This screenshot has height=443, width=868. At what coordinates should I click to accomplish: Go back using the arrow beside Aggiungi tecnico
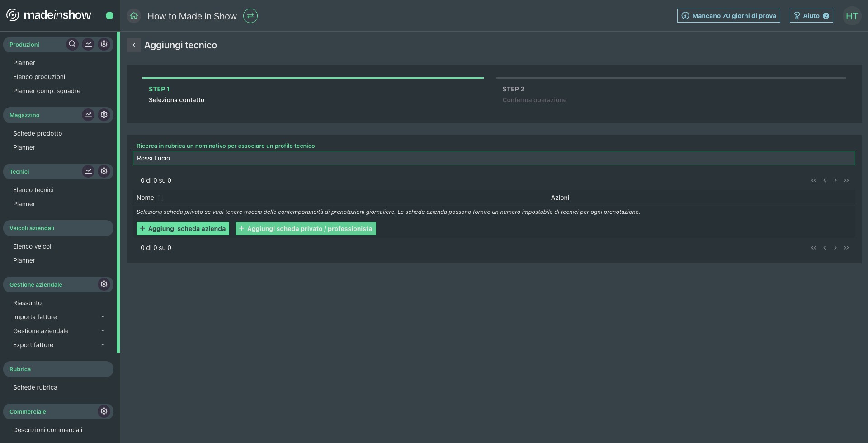pos(134,45)
